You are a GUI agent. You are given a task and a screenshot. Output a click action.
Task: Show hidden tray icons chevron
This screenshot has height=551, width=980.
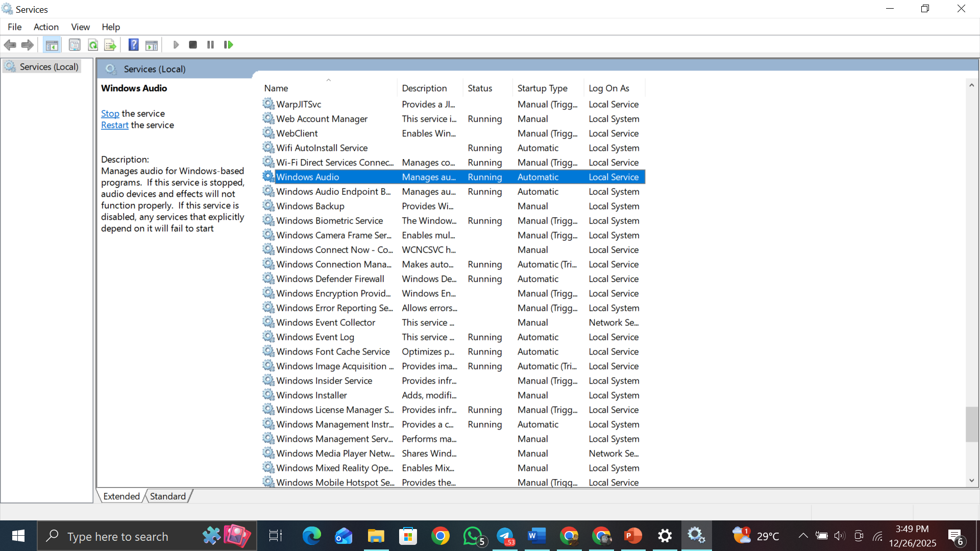click(x=803, y=536)
